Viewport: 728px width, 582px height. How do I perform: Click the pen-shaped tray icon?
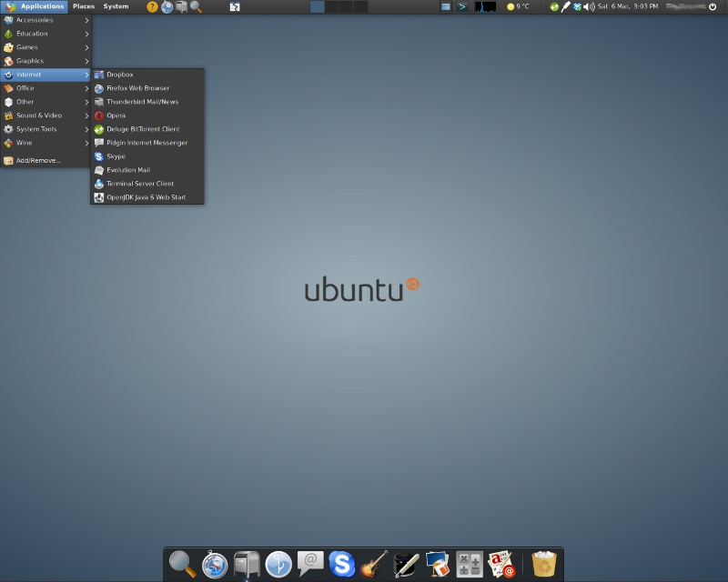click(x=565, y=7)
